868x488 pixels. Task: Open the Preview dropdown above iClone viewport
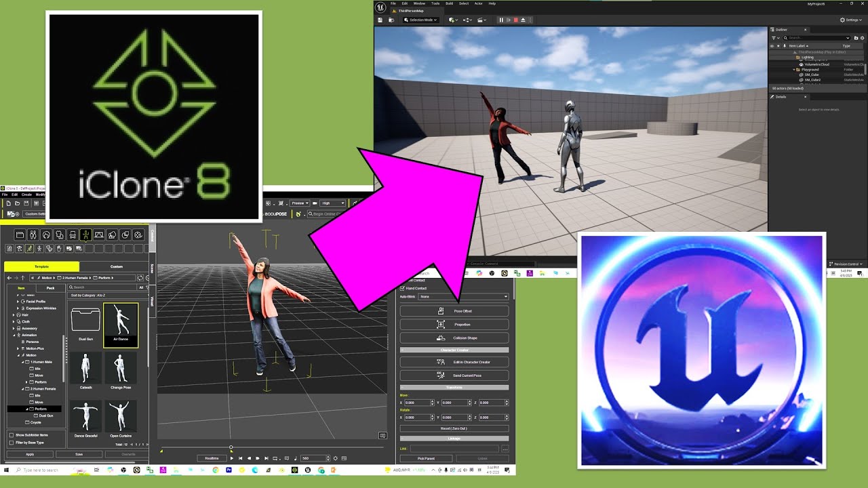300,203
